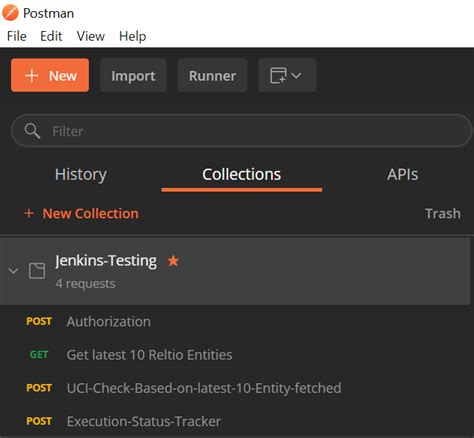Click the Import button
Image resolution: width=474 pixels, height=438 pixels.
click(133, 75)
